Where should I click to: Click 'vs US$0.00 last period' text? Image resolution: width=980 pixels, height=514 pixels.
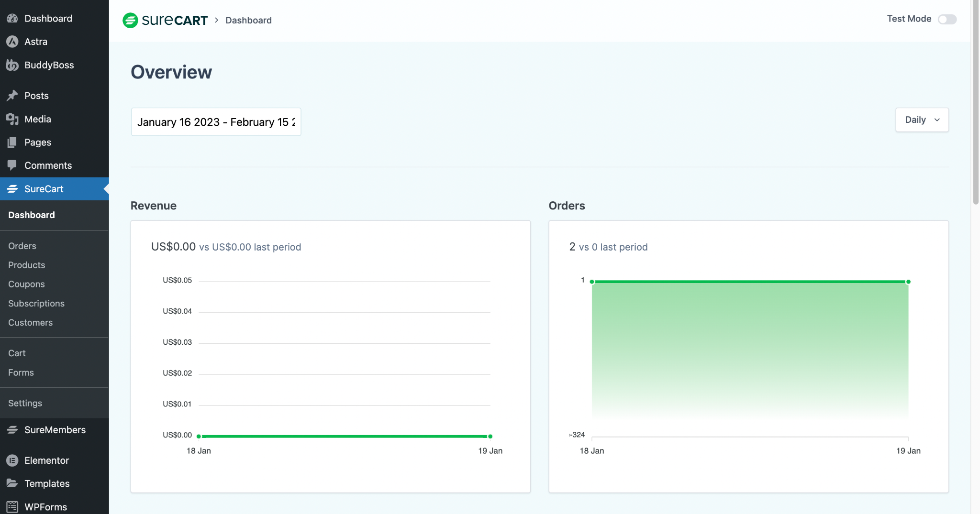(250, 247)
